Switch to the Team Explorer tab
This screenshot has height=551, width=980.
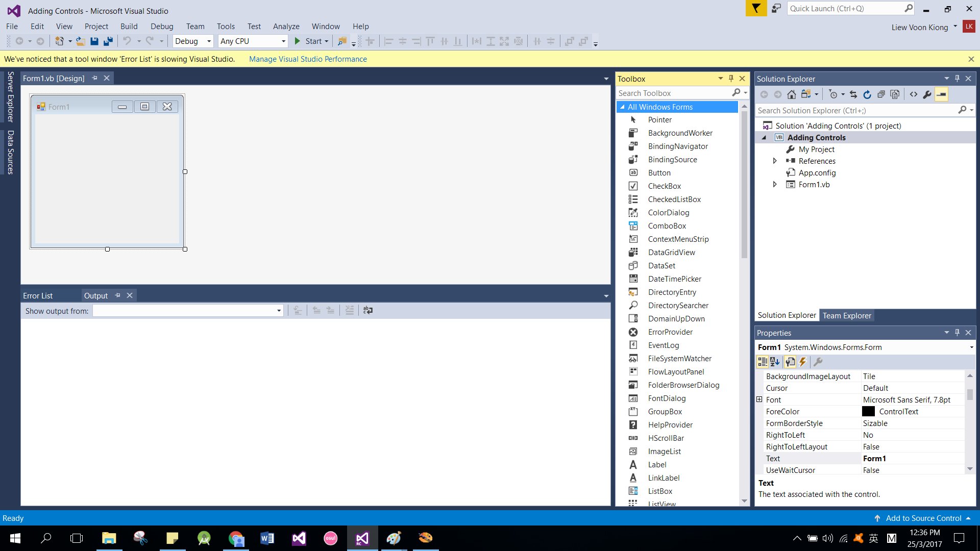click(x=846, y=315)
